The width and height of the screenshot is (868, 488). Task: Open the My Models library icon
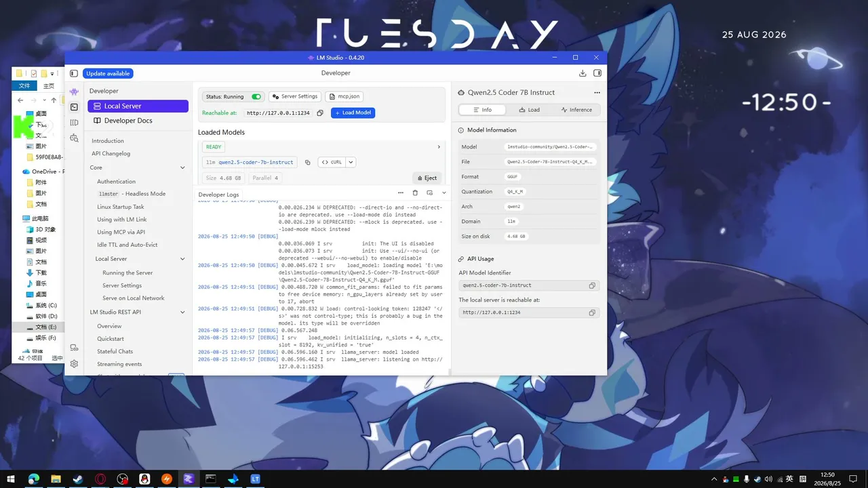[x=74, y=123]
